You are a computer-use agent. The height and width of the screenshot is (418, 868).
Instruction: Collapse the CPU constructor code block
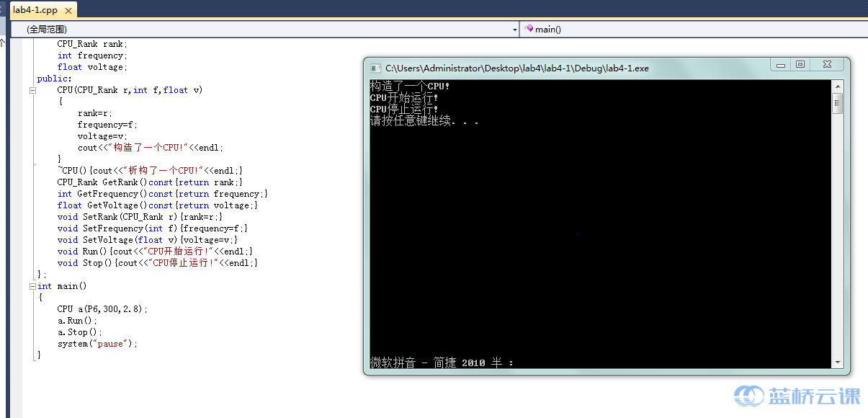tap(32, 90)
